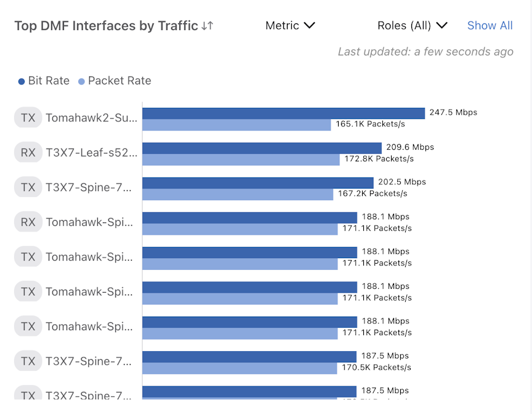Click the Bit Rate legend color dot
The width and height of the screenshot is (532, 414).
tap(22, 81)
